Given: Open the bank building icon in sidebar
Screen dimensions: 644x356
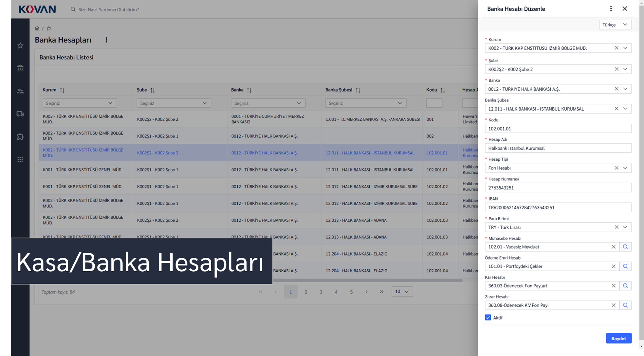Looking at the screenshot, I should [x=20, y=68].
